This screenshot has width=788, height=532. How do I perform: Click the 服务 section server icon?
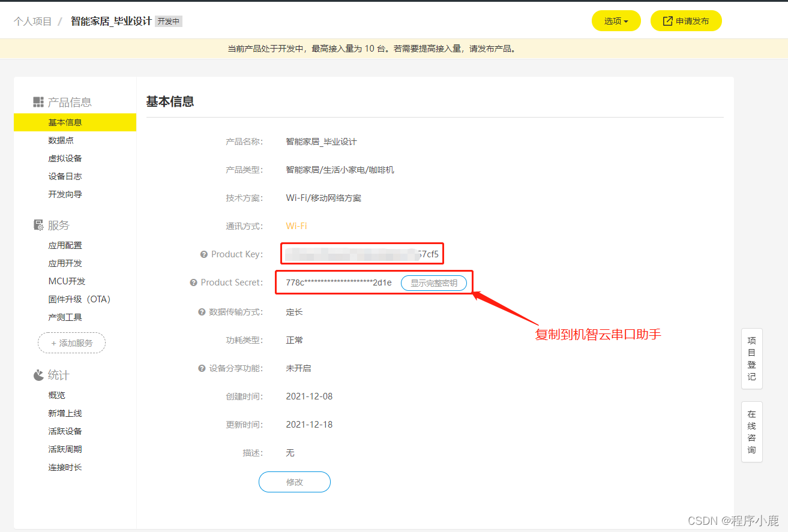coord(38,226)
